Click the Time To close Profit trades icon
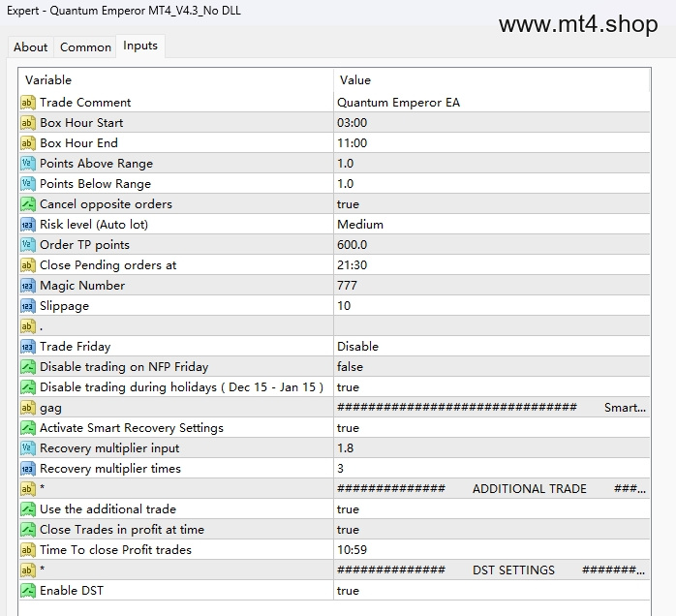 tap(27, 550)
